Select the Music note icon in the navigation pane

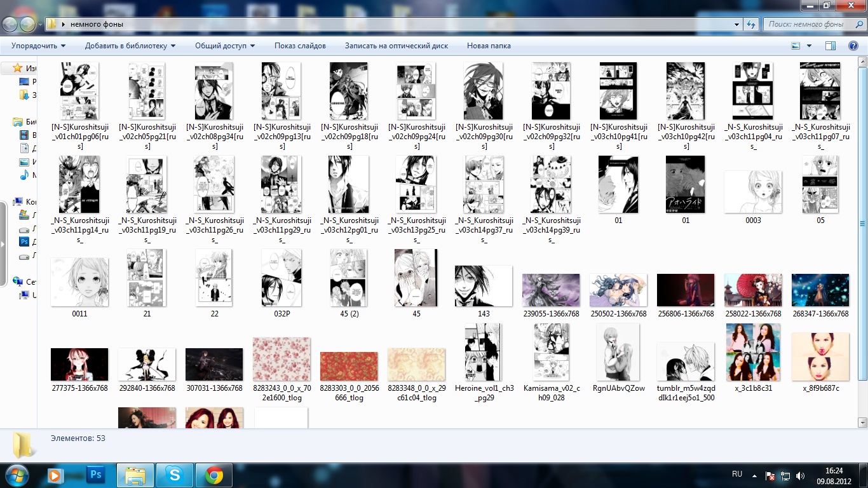(x=24, y=175)
